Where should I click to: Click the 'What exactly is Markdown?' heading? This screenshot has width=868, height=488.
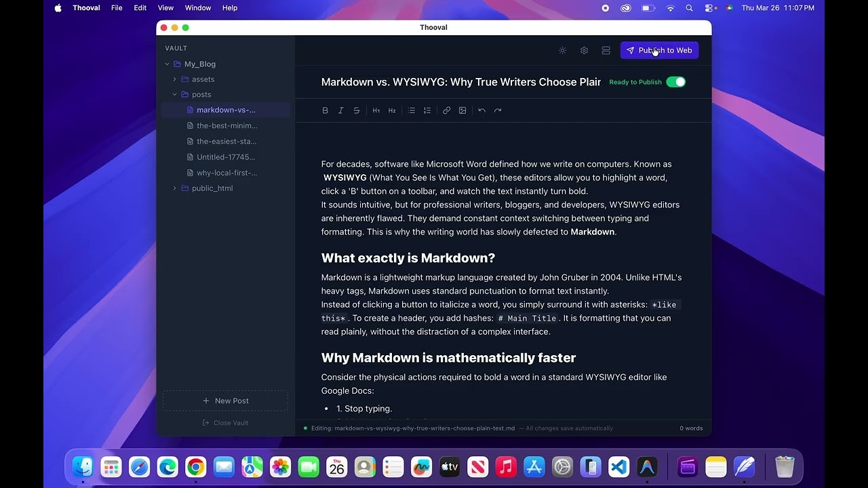[x=408, y=258]
